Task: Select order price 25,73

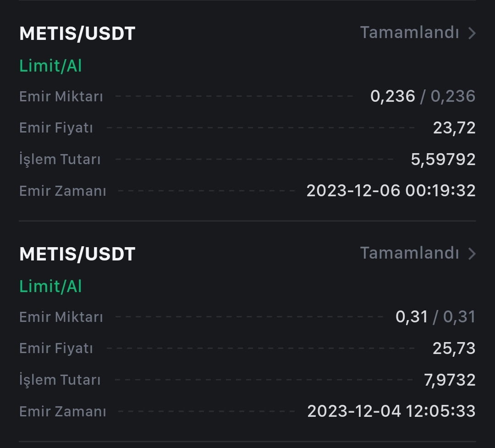Action: [x=454, y=348]
